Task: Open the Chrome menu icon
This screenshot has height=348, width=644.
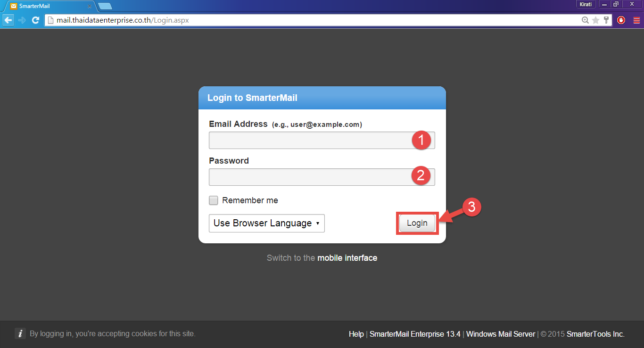Action: [x=636, y=20]
